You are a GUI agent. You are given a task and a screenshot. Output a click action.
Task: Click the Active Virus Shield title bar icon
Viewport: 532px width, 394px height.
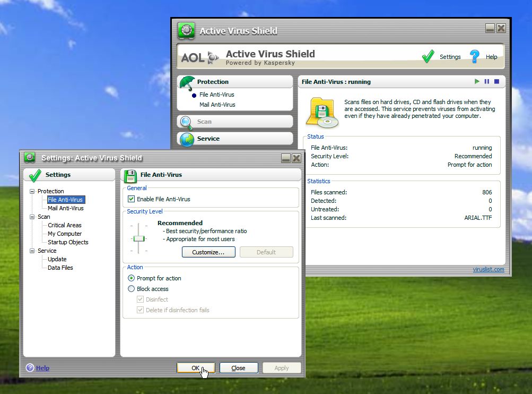(186, 31)
